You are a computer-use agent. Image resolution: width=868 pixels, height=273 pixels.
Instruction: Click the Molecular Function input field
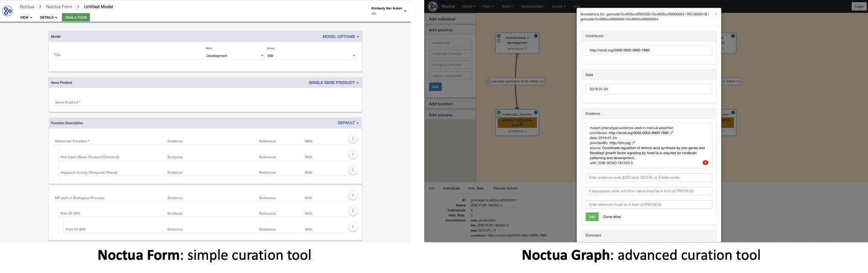point(109,141)
